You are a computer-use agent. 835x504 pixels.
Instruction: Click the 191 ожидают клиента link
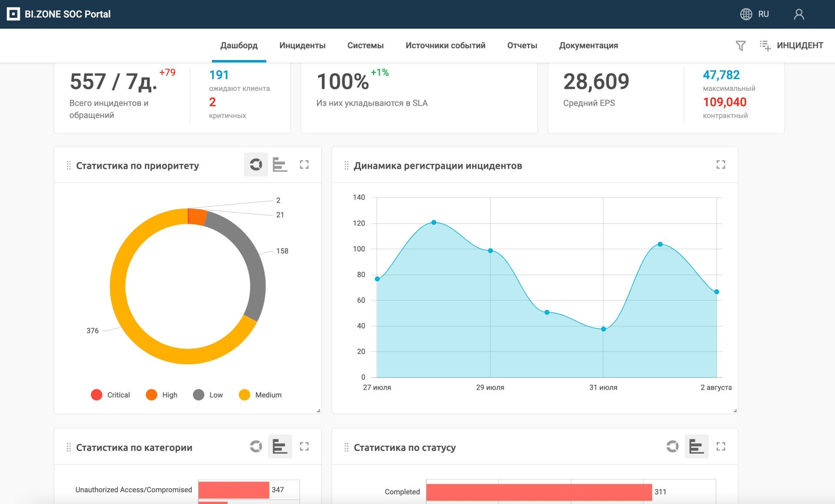219,75
